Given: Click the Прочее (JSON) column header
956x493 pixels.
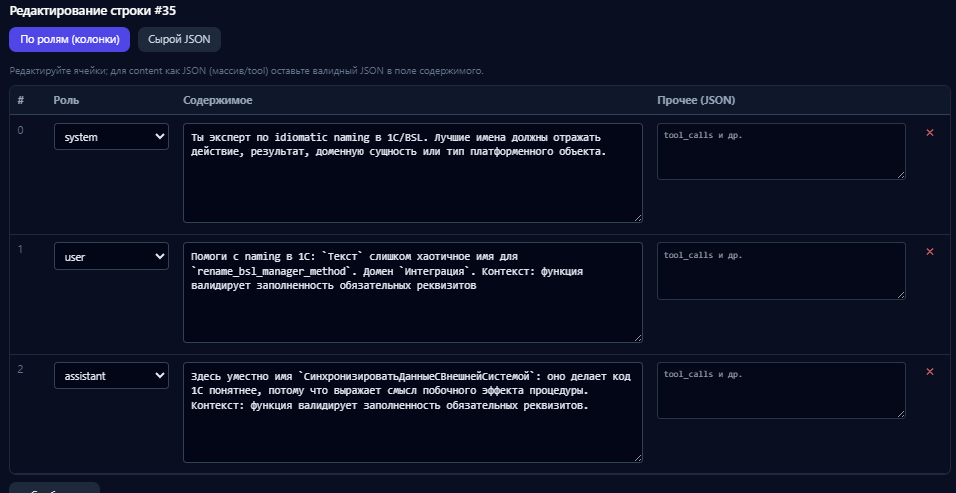Looking at the screenshot, I should click(x=696, y=101).
